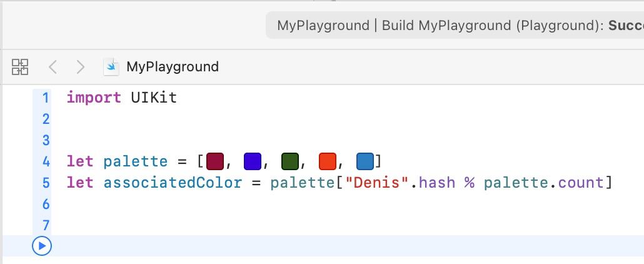The height and width of the screenshot is (264, 644).
Task: Click line number 5 in the gutter
Action: click(45, 183)
